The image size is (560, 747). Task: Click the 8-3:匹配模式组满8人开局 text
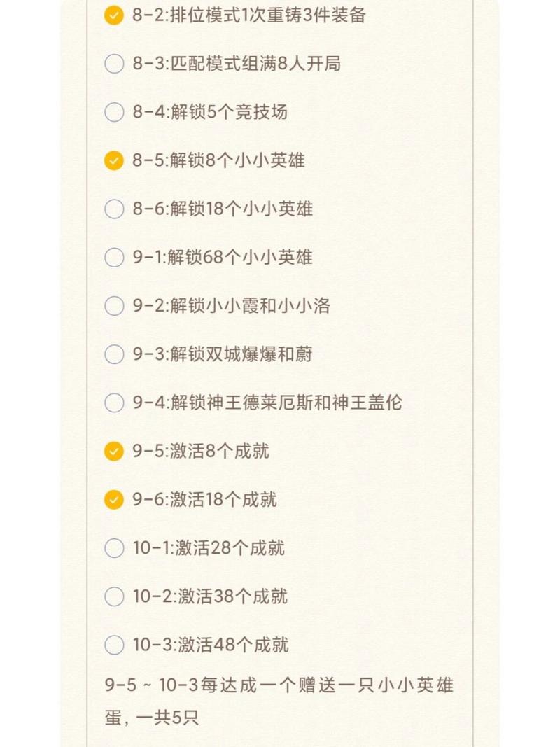pos(237,64)
